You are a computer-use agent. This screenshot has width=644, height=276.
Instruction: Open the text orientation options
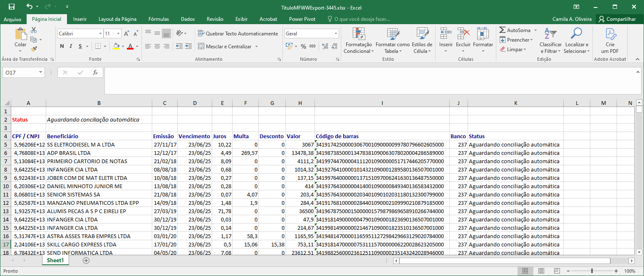tap(181, 33)
